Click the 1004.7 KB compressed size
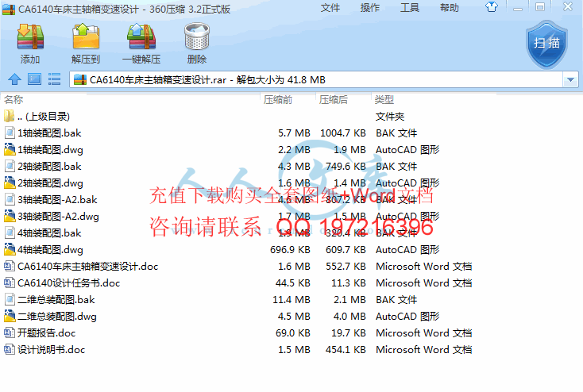Viewport: 583px width, 392px height. pos(343,133)
